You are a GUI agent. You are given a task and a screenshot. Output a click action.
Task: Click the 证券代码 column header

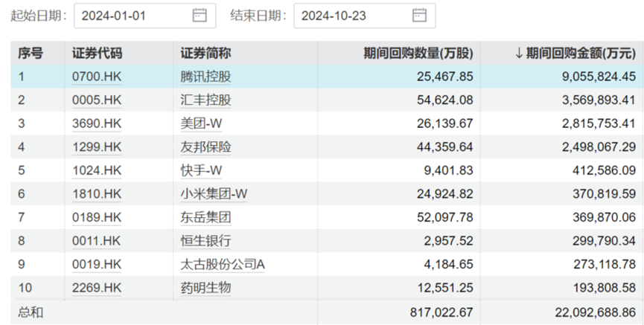[x=97, y=54]
